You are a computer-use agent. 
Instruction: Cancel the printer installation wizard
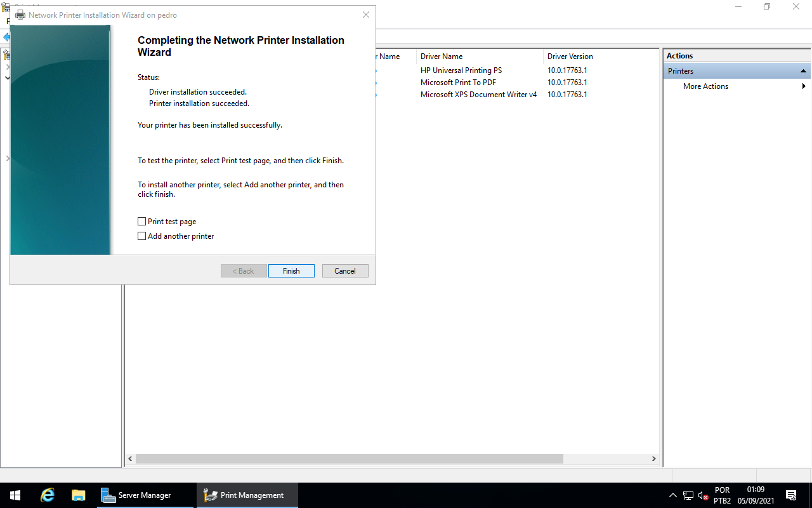(x=345, y=271)
